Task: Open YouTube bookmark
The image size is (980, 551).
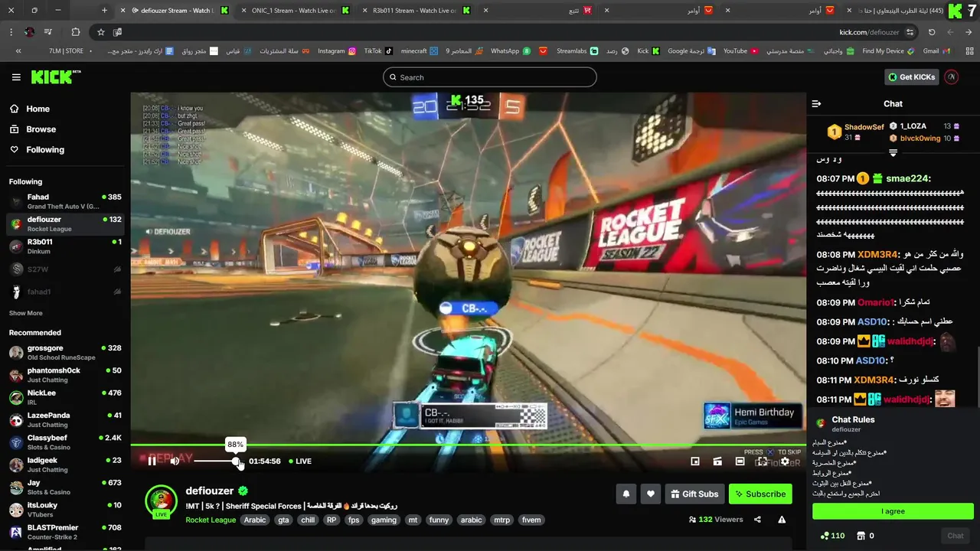Action: (740, 51)
